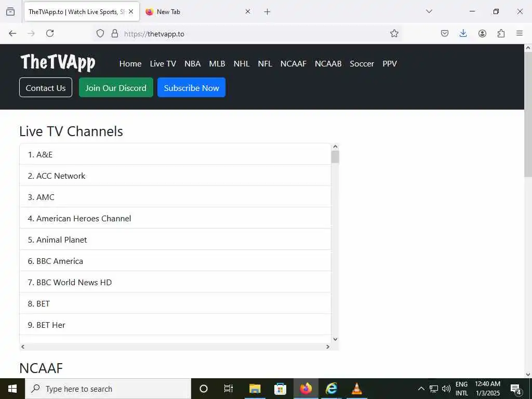Click channel list vertical scrollbar thumb
Viewport: 532px width, 399px height.
click(x=335, y=157)
